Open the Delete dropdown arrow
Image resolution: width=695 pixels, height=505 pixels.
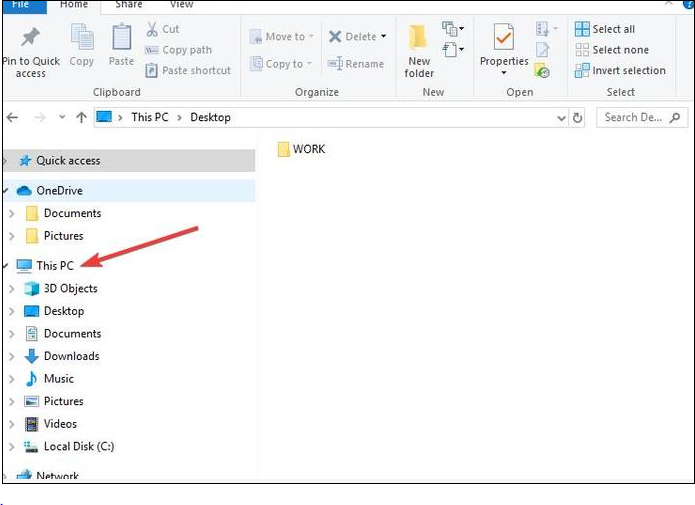point(384,37)
